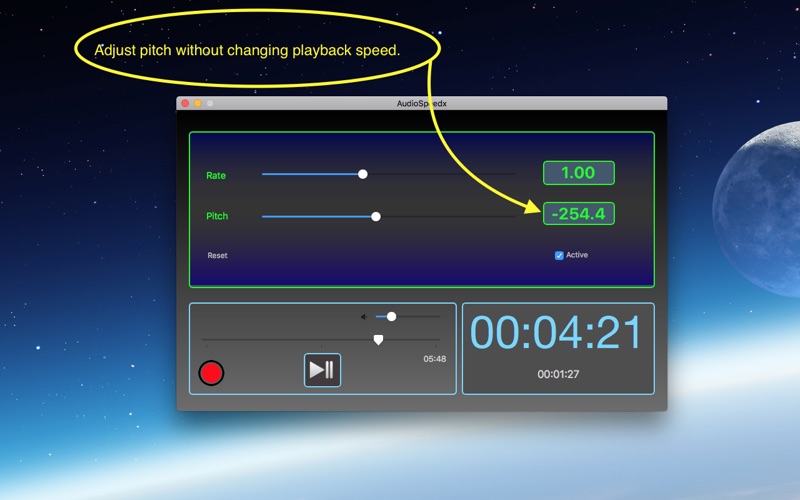Click the volume speaker icon
This screenshot has height=500, width=800.
point(364,317)
